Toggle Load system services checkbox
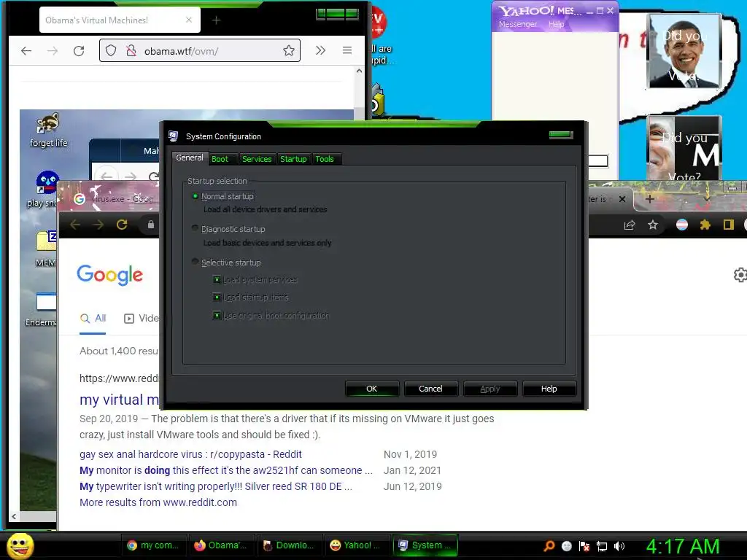This screenshot has height=560, width=747. pyautogui.click(x=217, y=279)
